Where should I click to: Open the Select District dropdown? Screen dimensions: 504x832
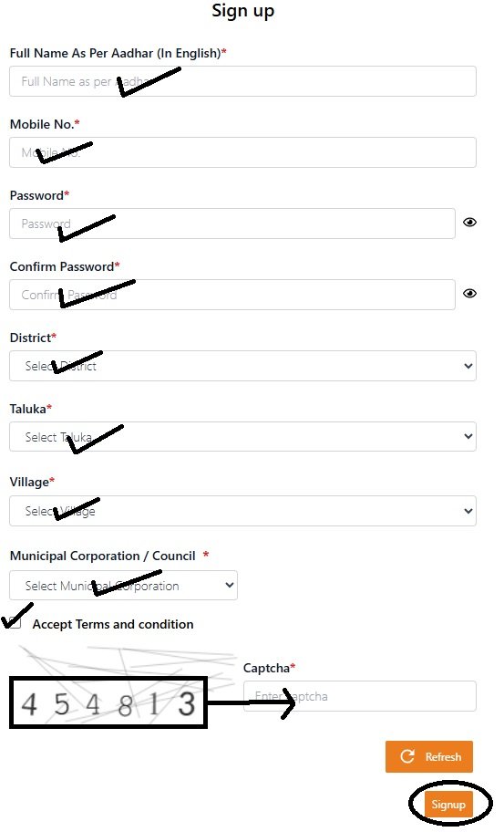242,366
